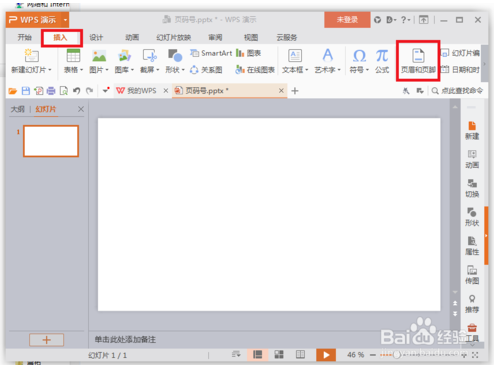
Task: Close the slide thumbnail pane
Action: [x=81, y=109]
